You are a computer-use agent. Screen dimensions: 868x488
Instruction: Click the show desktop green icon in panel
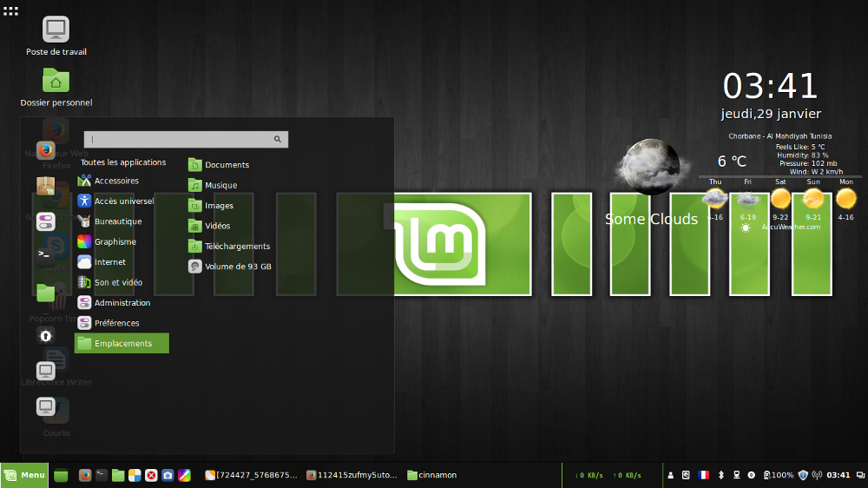[61, 475]
